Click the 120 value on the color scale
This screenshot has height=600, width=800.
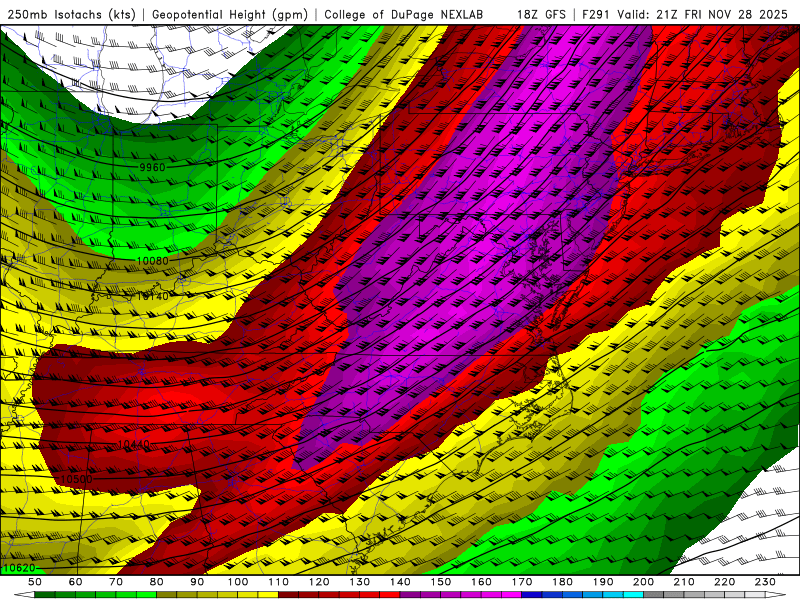point(319,582)
